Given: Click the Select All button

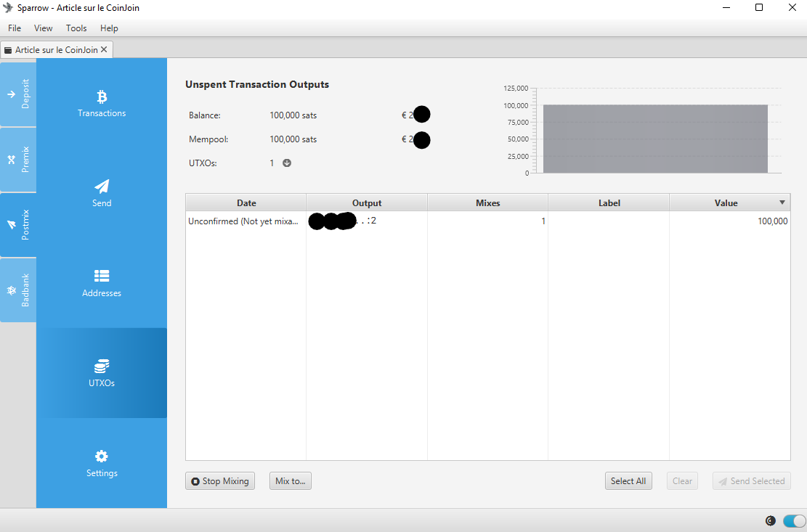Looking at the screenshot, I should tap(628, 480).
